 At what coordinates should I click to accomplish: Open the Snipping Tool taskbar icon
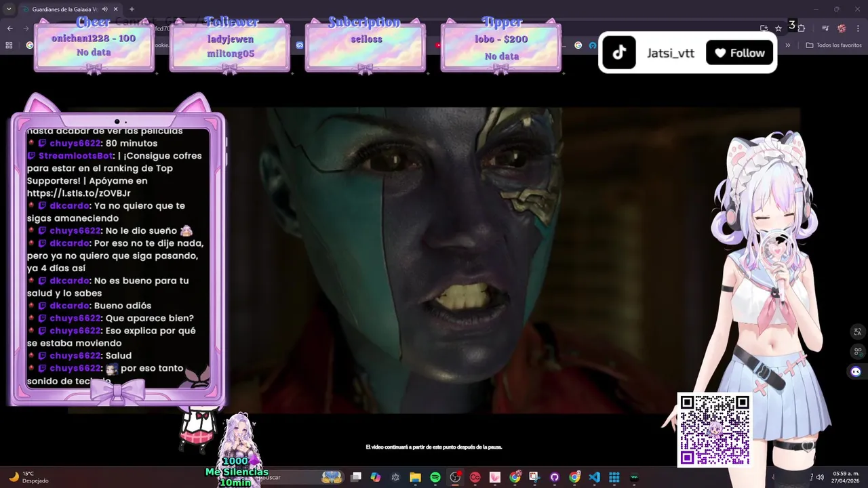point(534,477)
